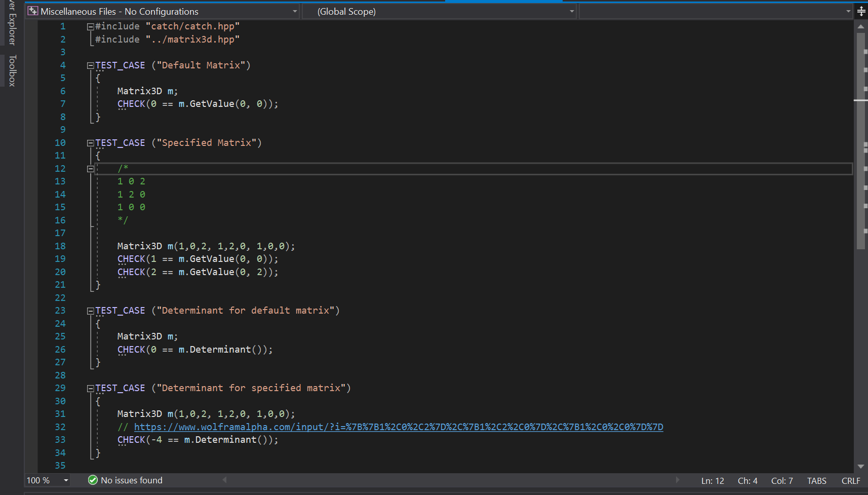Open the Toolbox side tab
868x495 pixels.
coord(12,70)
